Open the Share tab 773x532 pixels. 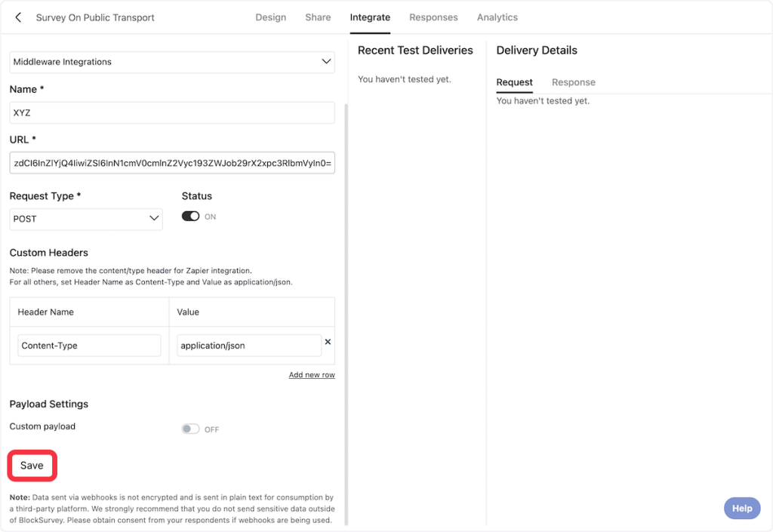pos(318,17)
